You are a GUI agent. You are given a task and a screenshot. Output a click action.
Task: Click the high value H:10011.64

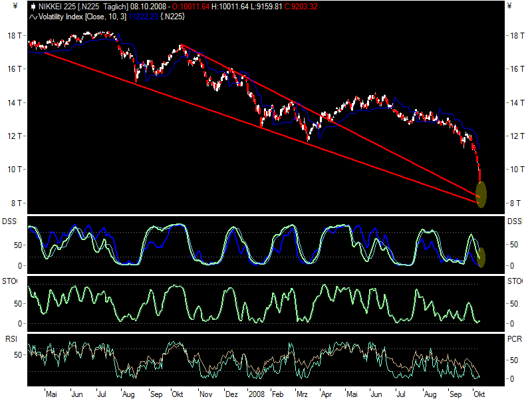click(230, 7)
